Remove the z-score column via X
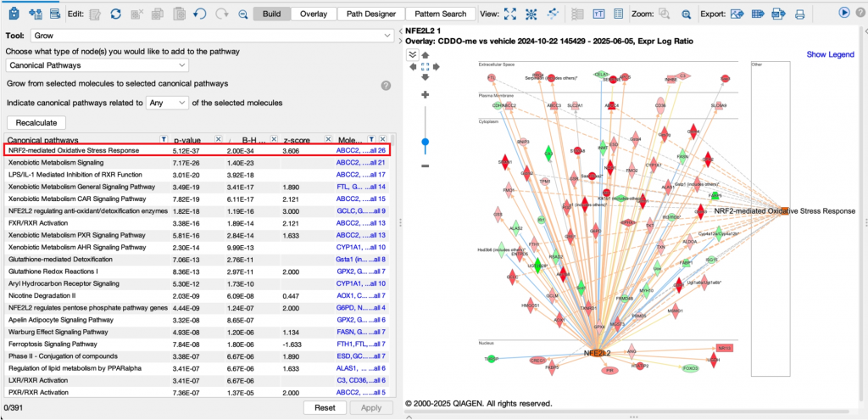Viewport: 868px width, 420px height. click(328, 138)
